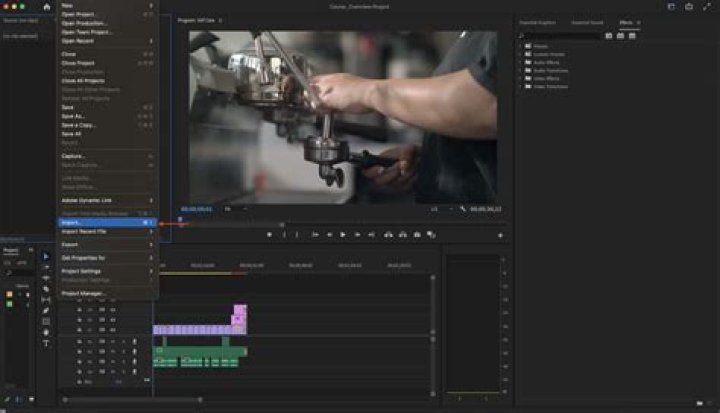The image size is (720, 413).
Task: Select the pink clip on top video track
Action: click(x=240, y=309)
